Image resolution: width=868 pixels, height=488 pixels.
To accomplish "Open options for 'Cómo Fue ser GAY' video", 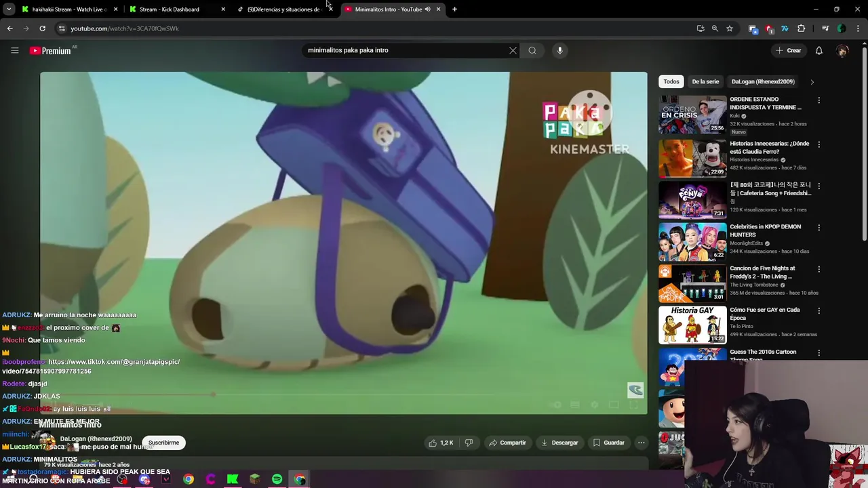I will 818,311.
